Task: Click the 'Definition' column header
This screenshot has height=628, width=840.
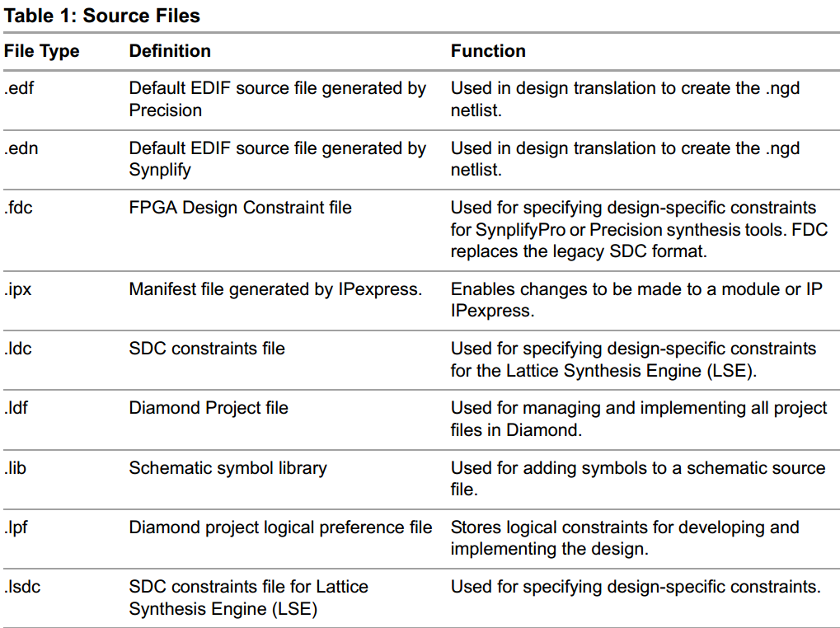Action: (170, 51)
